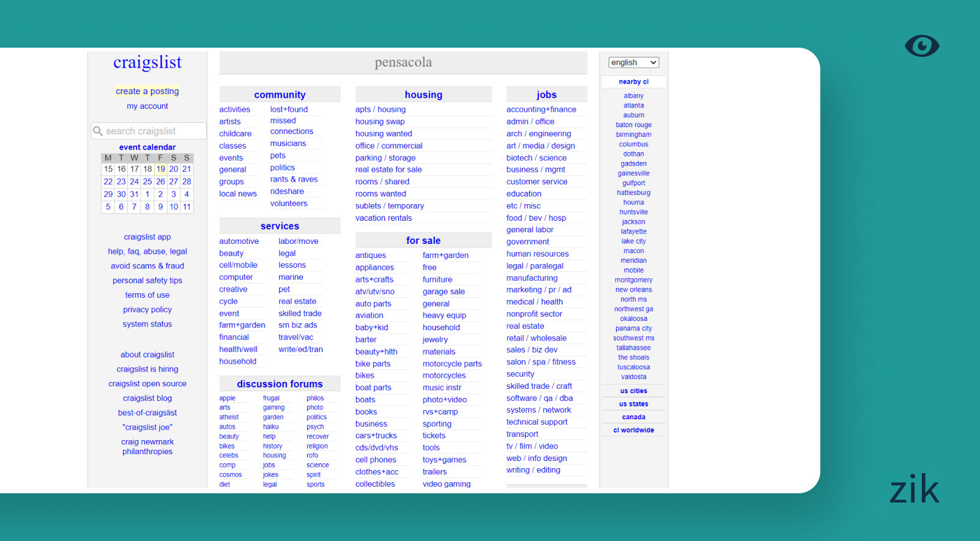Open my account link

coord(147,106)
